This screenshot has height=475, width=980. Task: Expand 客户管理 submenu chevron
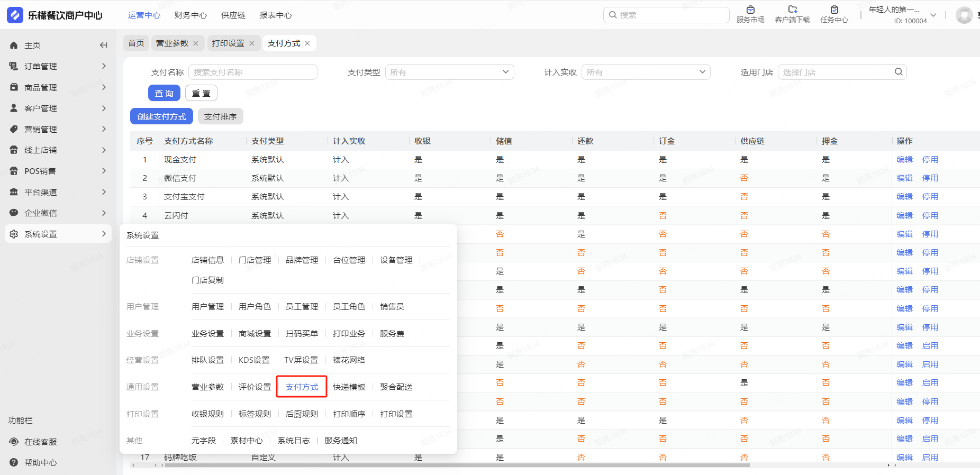point(104,108)
